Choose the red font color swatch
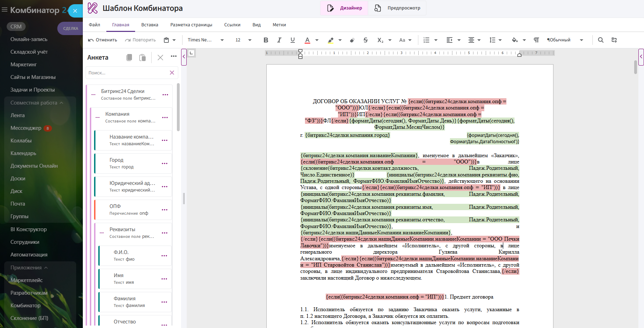The height and width of the screenshot is (328, 644). [x=307, y=40]
